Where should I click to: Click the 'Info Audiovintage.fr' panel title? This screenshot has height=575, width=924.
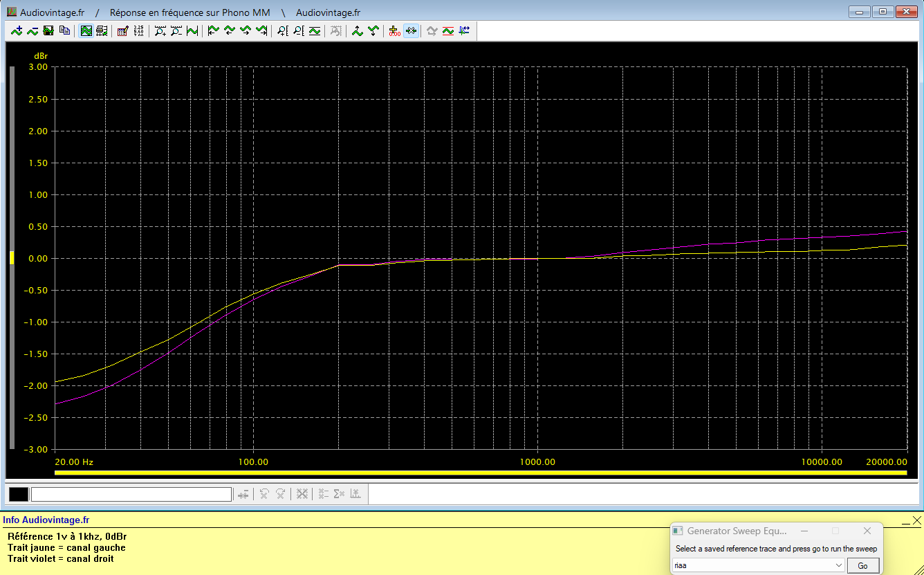46,520
